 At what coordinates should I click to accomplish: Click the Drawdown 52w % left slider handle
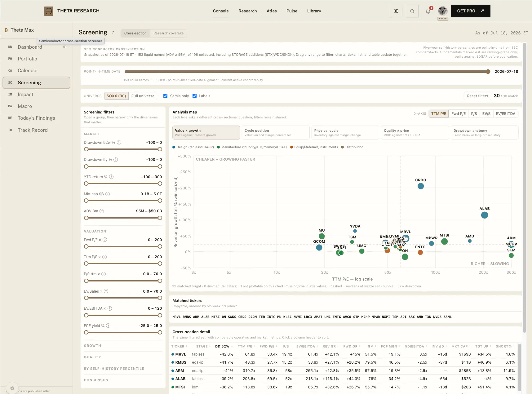coord(86,149)
